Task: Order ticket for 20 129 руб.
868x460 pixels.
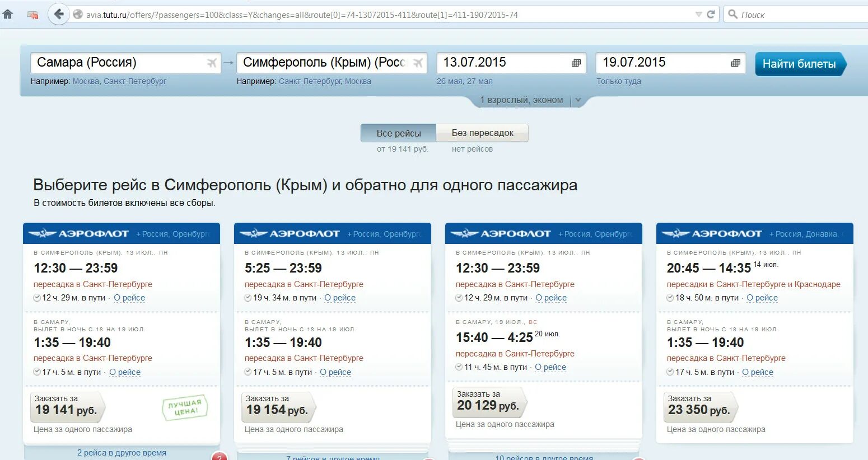Action: (489, 401)
